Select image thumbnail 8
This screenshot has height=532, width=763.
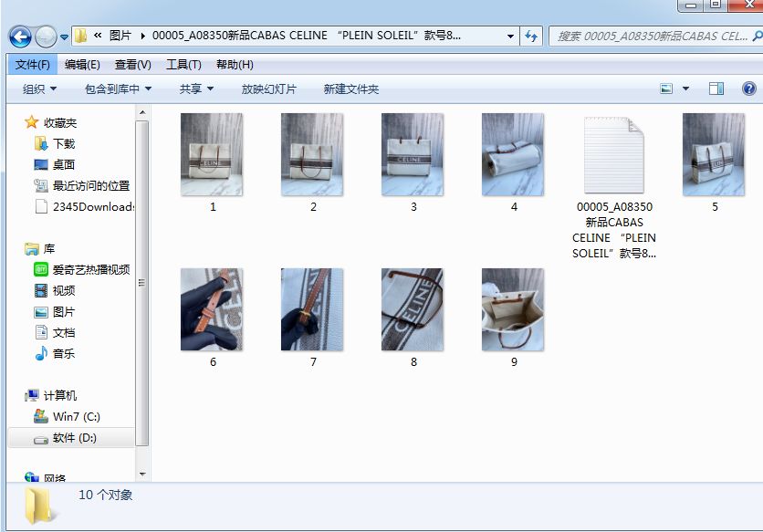point(413,309)
